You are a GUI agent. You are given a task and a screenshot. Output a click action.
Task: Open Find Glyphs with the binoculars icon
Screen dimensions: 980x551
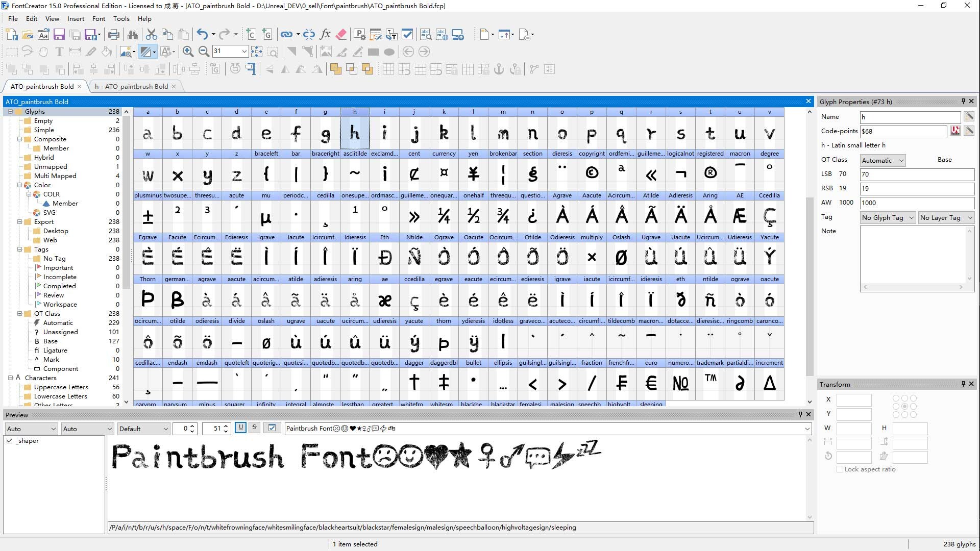pos(133,35)
